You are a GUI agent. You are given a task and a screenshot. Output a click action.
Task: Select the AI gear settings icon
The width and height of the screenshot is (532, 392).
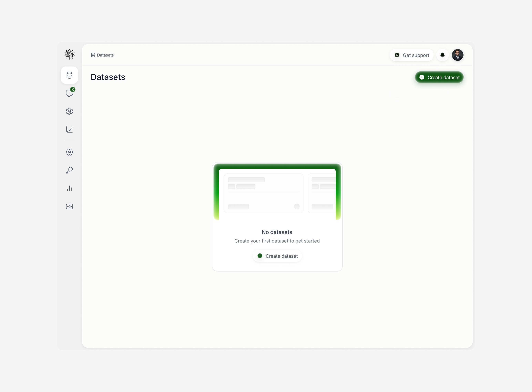pyautogui.click(x=69, y=112)
